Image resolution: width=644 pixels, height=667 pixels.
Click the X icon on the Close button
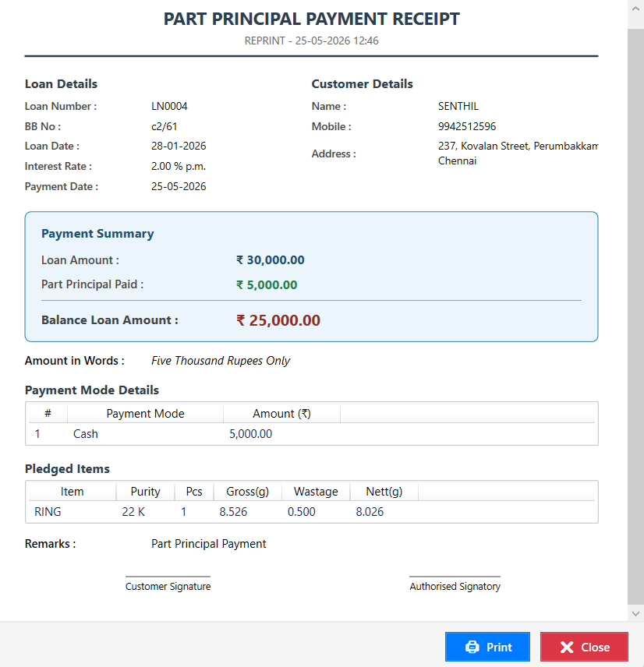(x=567, y=647)
